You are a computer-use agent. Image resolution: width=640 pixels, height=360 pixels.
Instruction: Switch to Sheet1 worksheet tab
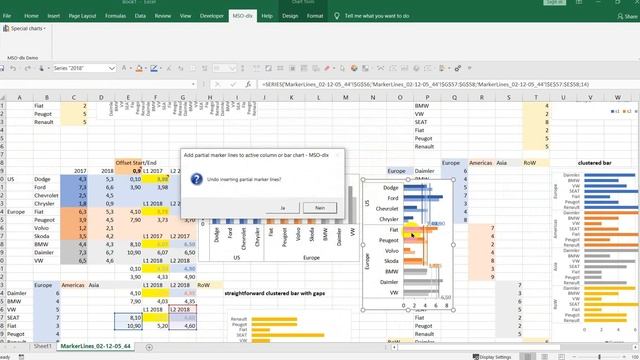pos(42,346)
